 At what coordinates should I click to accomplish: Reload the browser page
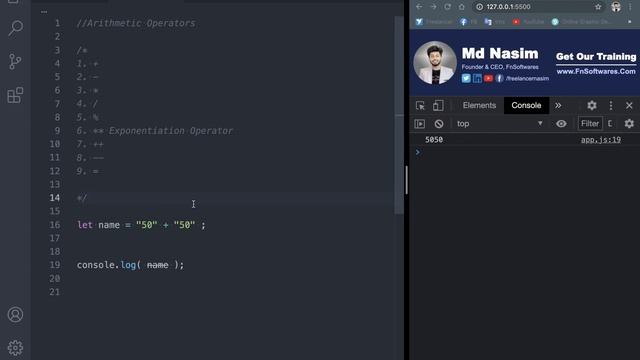pos(447,7)
